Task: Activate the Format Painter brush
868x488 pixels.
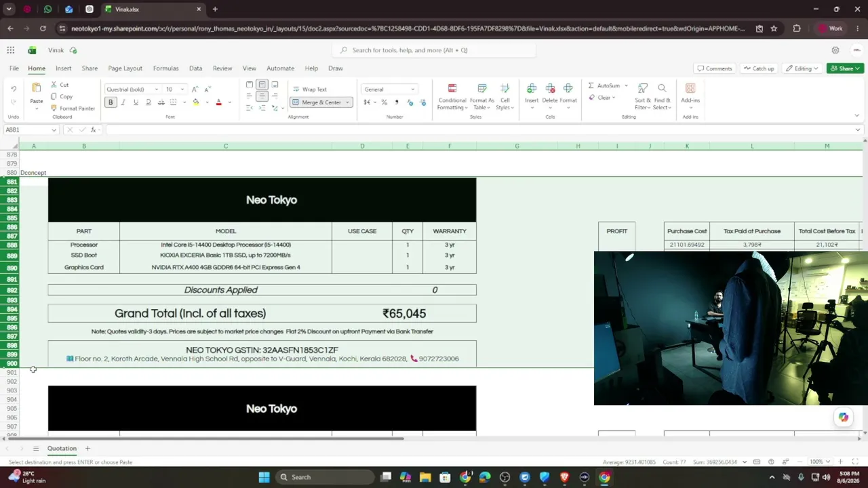Action: 54,108
